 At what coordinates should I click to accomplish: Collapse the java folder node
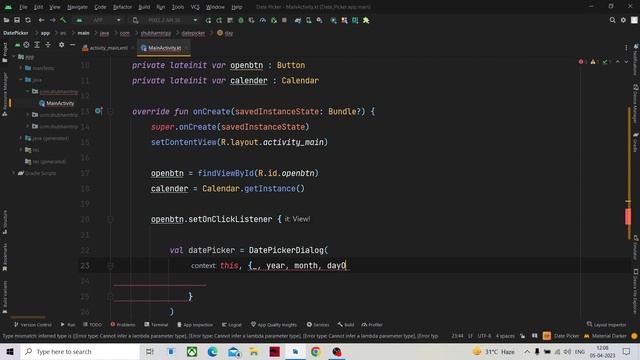point(21,80)
